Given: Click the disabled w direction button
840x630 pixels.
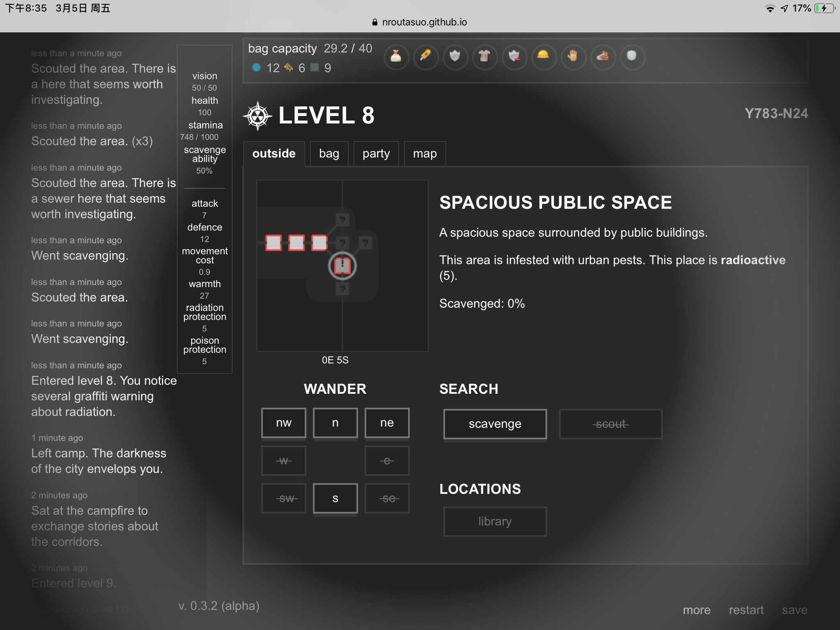Looking at the screenshot, I should [284, 461].
